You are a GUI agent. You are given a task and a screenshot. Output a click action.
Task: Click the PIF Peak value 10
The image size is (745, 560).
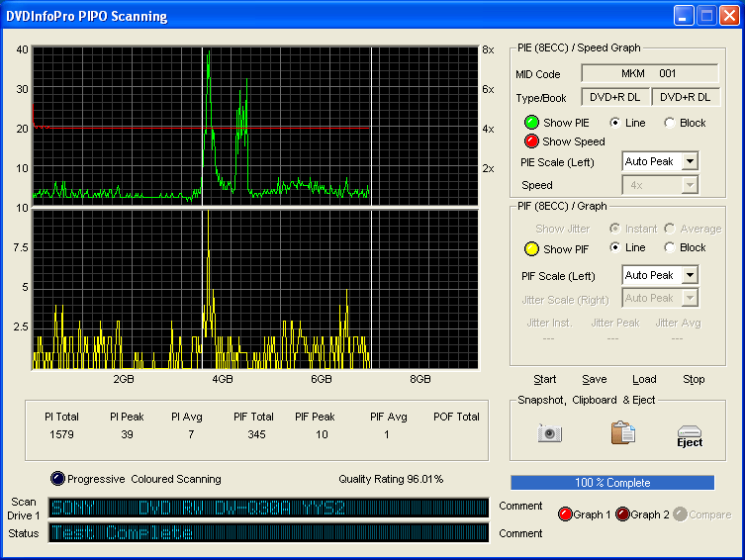pyautogui.click(x=322, y=434)
